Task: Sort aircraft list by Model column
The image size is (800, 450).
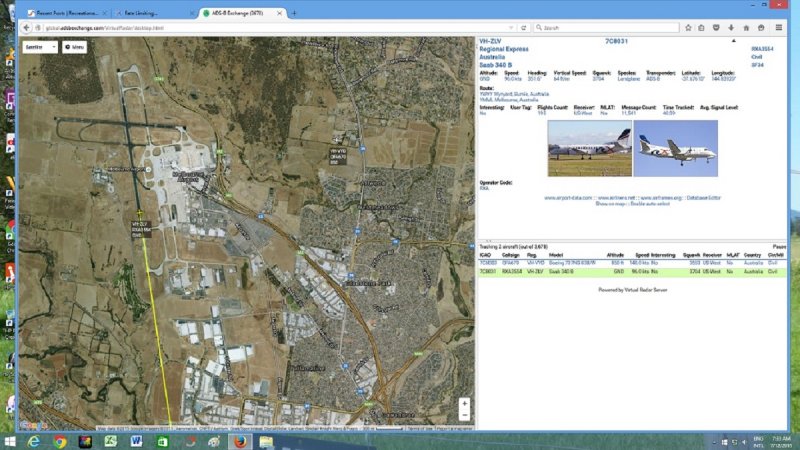Action: (x=556, y=255)
